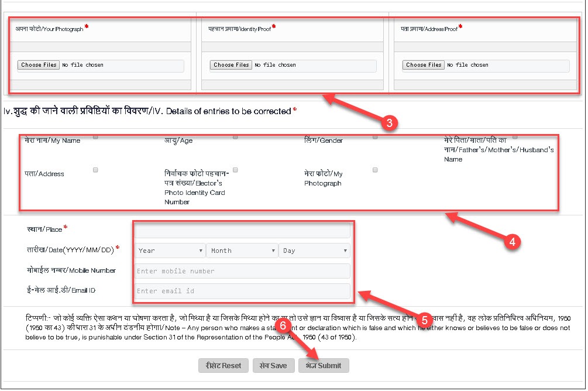Click Choose Files under Your Photograph
Screen dimensions: 588x391
pyautogui.click(x=39, y=65)
